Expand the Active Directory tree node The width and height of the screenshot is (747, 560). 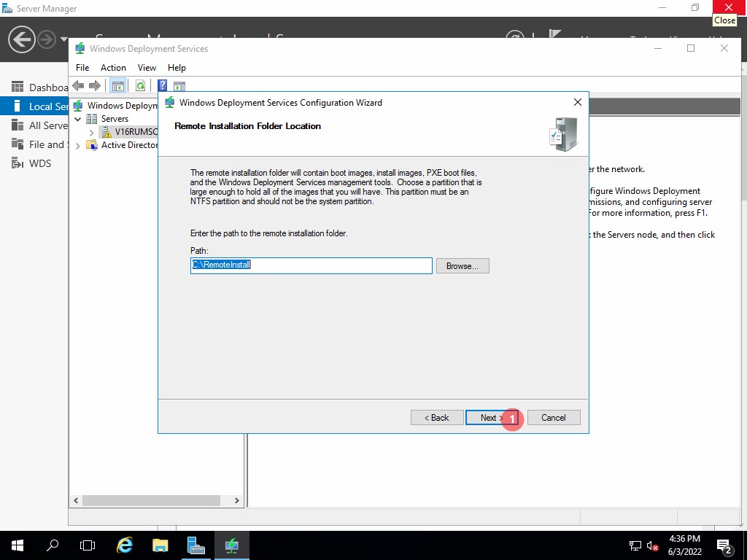tap(78, 145)
